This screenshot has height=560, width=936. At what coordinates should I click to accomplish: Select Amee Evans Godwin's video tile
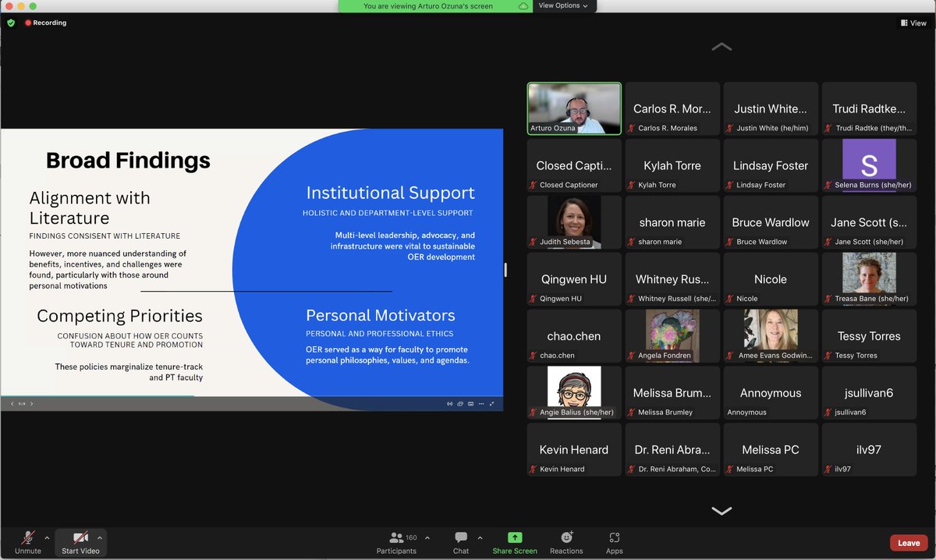(x=771, y=336)
